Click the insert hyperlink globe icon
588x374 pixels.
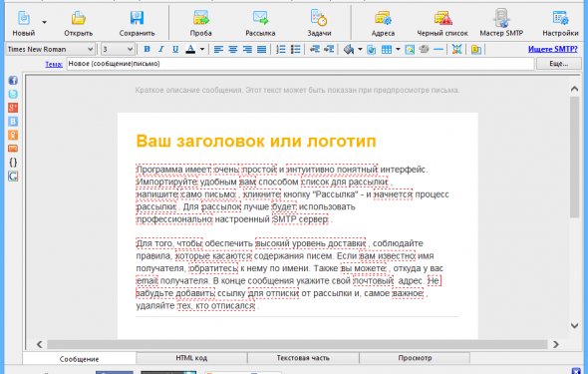(372, 50)
